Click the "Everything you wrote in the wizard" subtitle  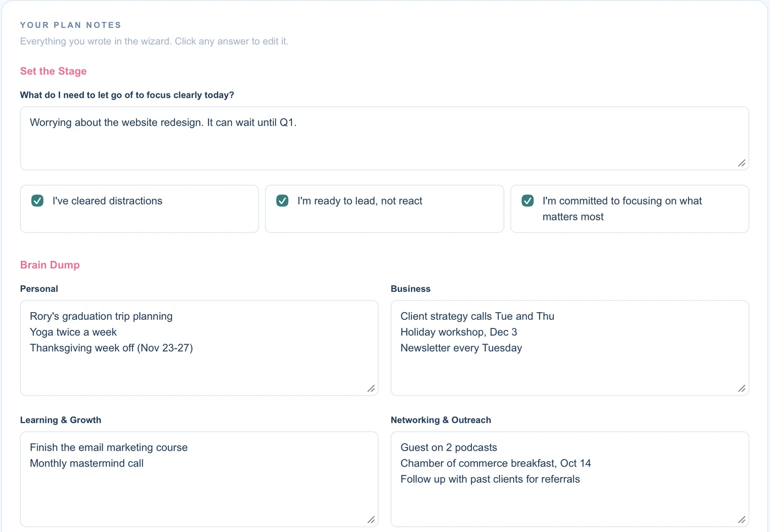[155, 41]
